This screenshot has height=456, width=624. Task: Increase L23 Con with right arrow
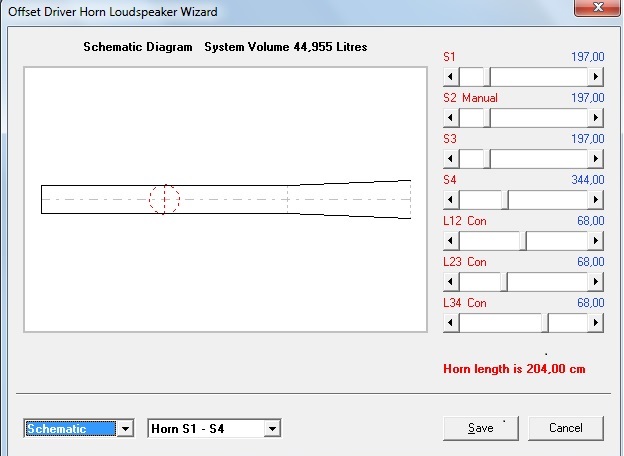pyautogui.click(x=596, y=281)
